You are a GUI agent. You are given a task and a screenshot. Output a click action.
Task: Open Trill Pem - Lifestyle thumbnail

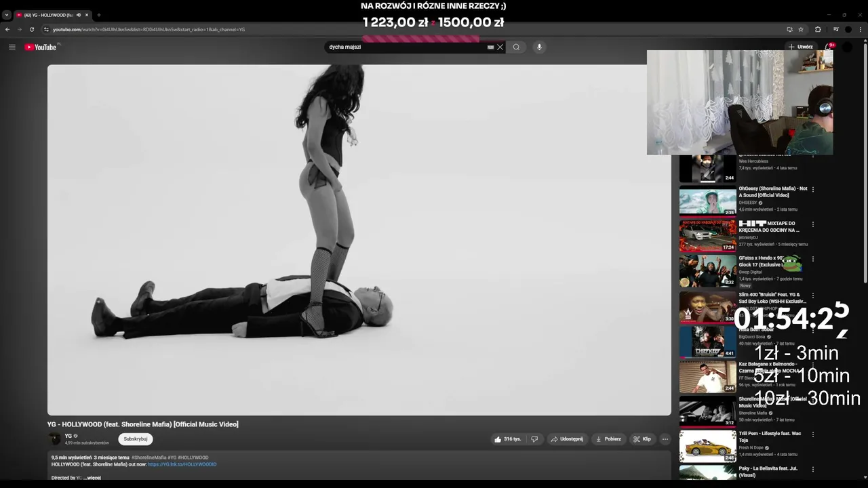pos(707,447)
